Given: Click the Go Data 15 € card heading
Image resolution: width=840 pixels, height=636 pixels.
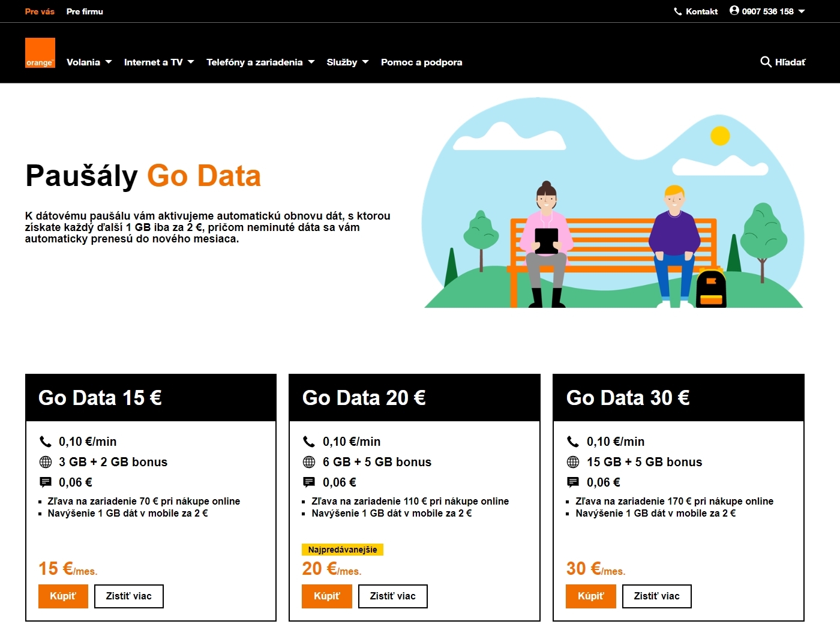Looking at the screenshot, I should (x=100, y=398).
